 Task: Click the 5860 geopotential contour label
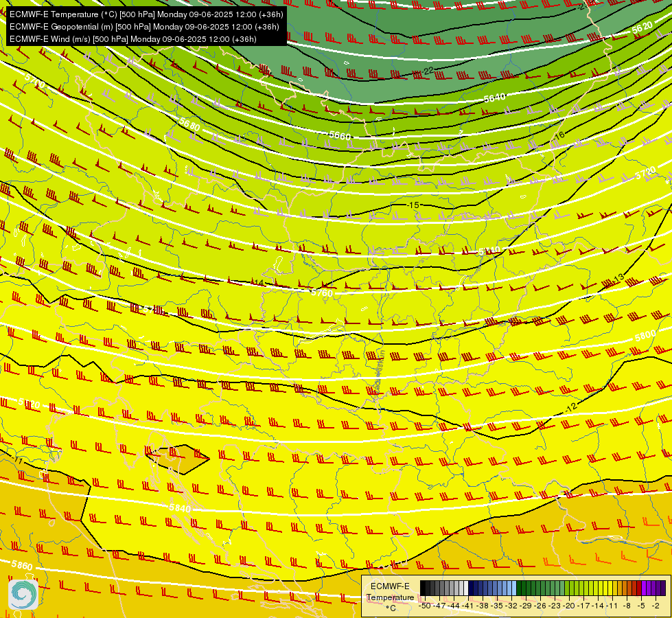point(22,565)
